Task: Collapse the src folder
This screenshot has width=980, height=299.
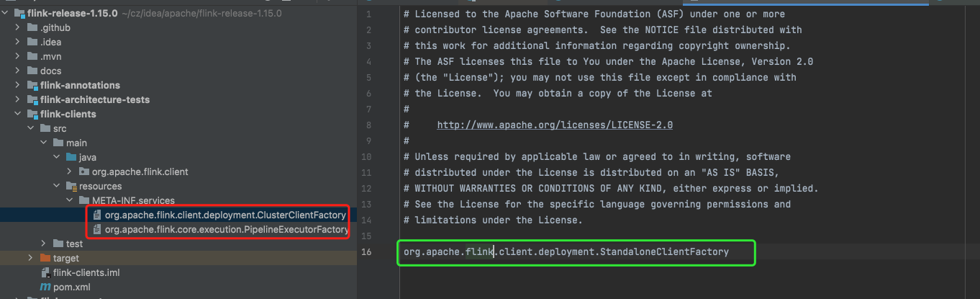Action: click(x=31, y=128)
